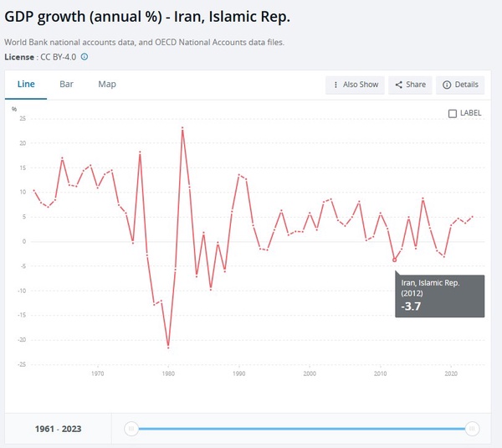Viewport: 502px width, 448px height.
Task: Click the blue timeline range track
Action: coord(301,429)
